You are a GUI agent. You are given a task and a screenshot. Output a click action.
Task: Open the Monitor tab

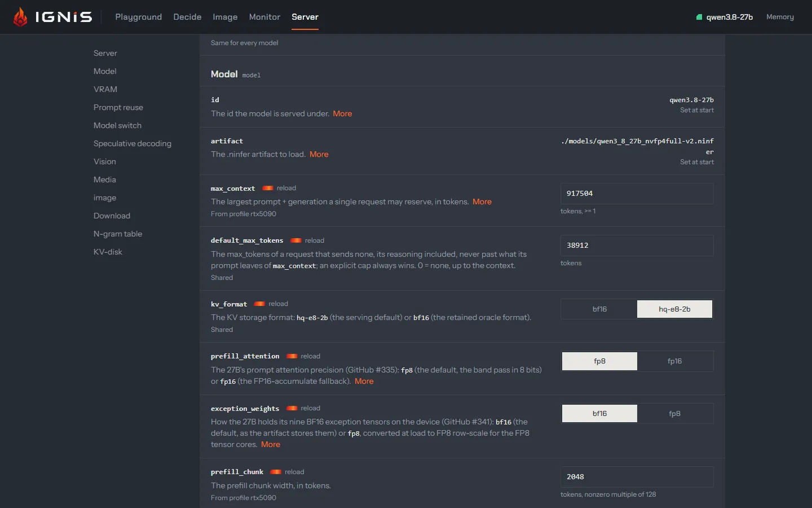[264, 17]
